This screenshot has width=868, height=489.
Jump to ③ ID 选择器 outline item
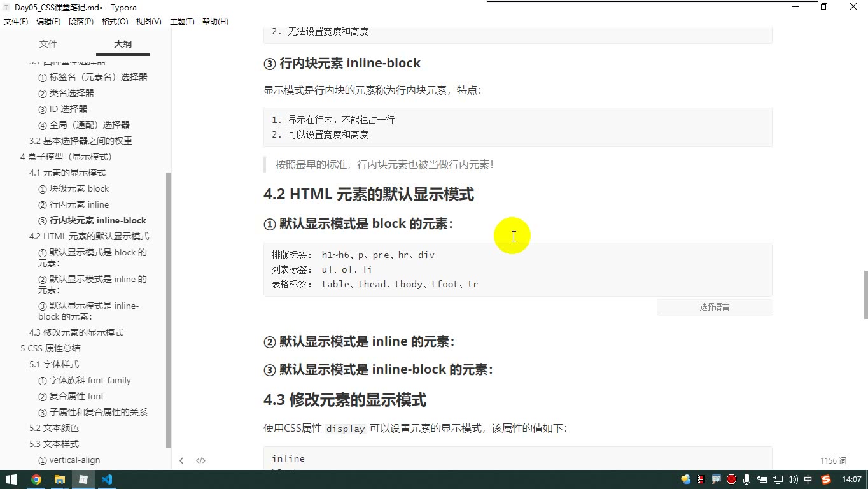click(x=63, y=109)
